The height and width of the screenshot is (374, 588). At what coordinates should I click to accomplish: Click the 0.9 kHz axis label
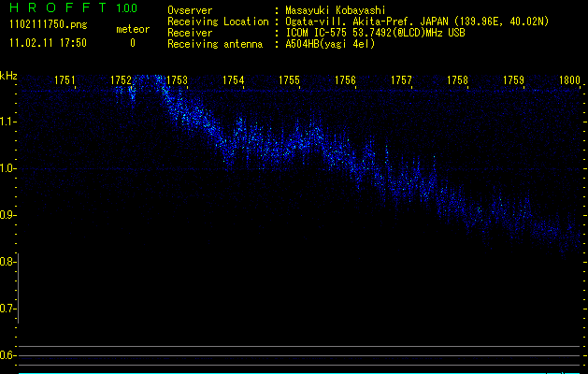point(7,215)
